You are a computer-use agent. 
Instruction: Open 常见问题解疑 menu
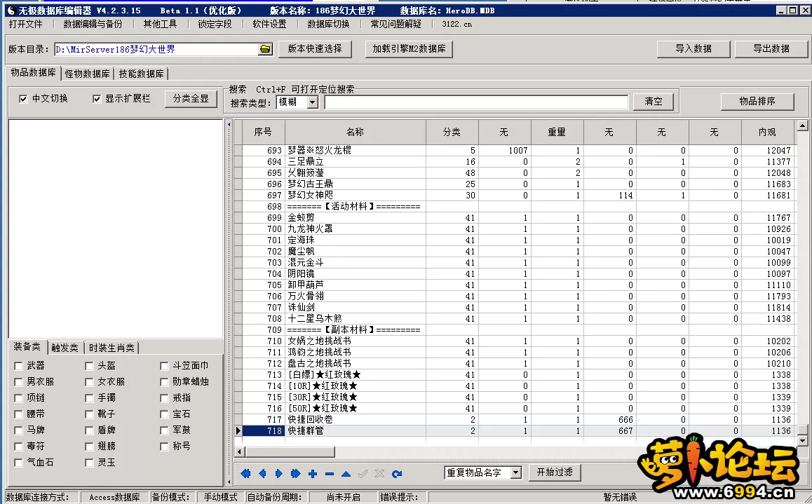[396, 25]
